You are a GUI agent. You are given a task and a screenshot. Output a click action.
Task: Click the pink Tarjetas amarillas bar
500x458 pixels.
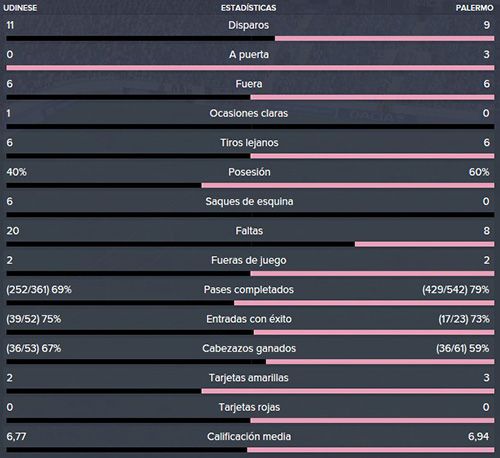click(348, 391)
